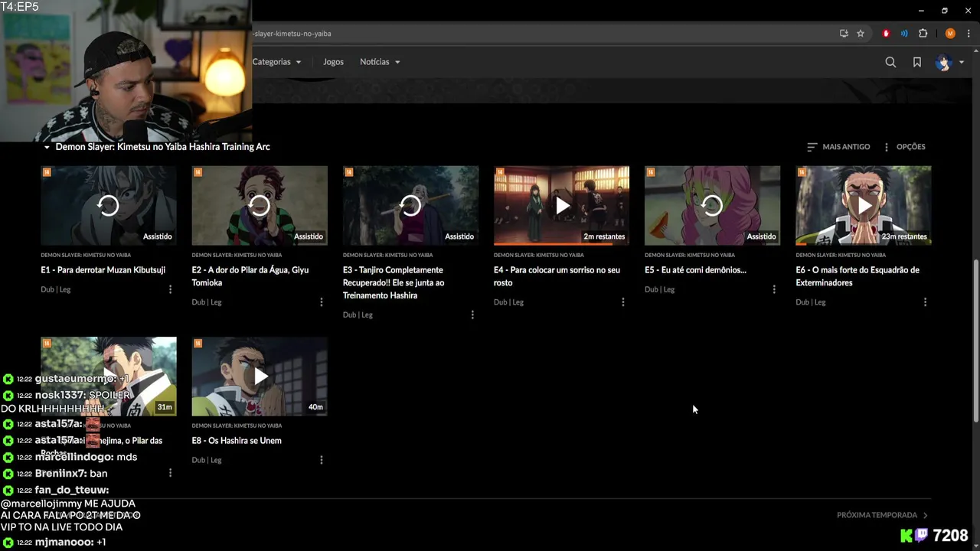Open the user avatar profile menu
Viewport: 980px width, 551px height.
[942, 62]
